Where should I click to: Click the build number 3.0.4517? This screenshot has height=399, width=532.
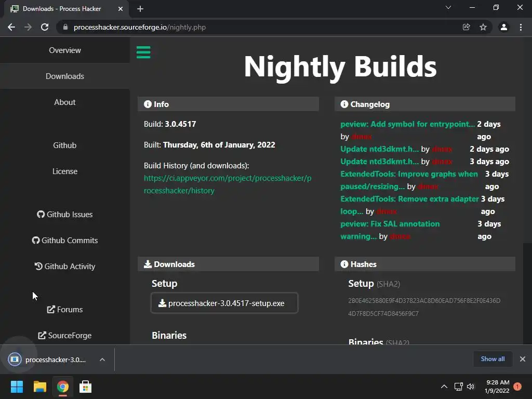click(180, 124)
